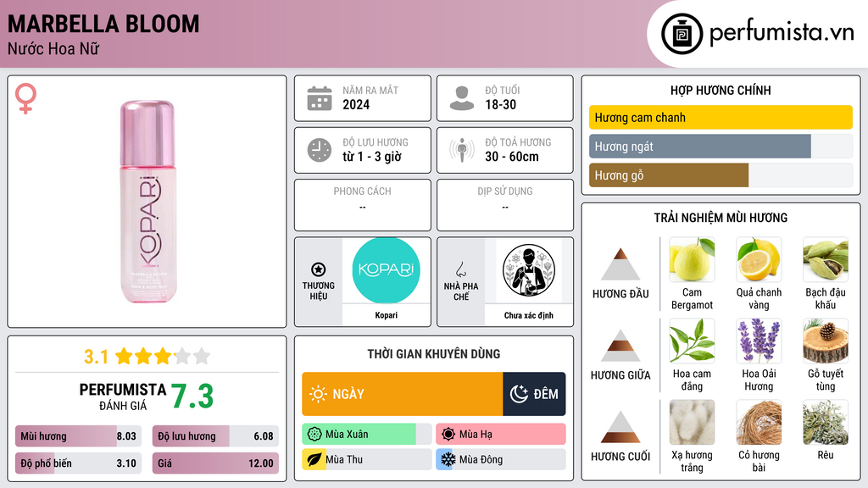Click the Phong cách card
868x488 pixels.
(x=363, y=205)
